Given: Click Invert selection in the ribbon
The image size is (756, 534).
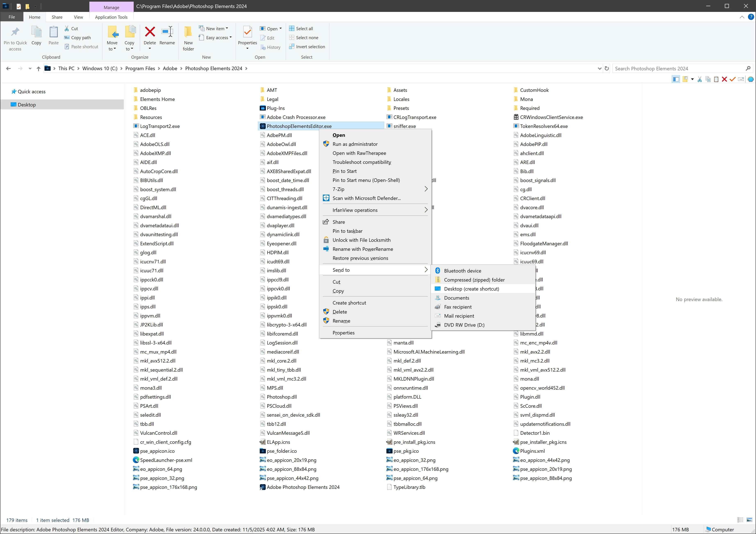Looking at the screenshot, I should [x=307, y=47].
